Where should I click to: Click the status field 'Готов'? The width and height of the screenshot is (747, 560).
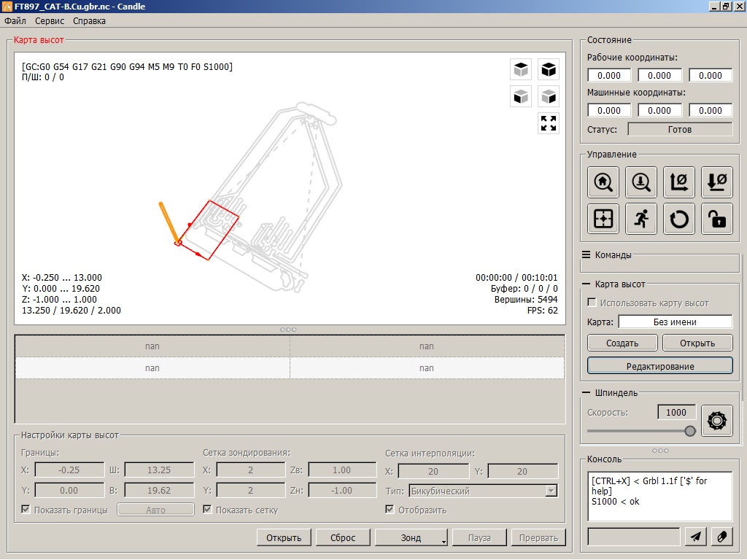pos(680,130)
